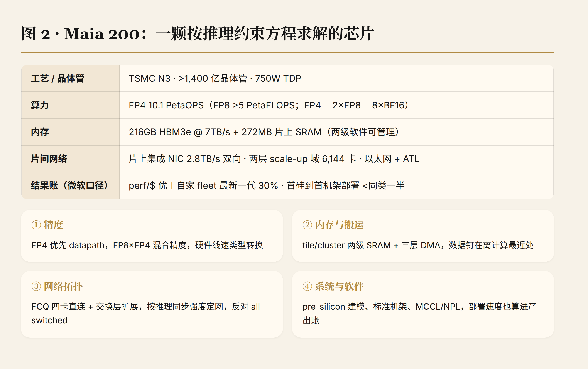Select the '片间网络' row header
Image resolution: width=588 pixels, height=369 pixels.
[x=70, y=159]
